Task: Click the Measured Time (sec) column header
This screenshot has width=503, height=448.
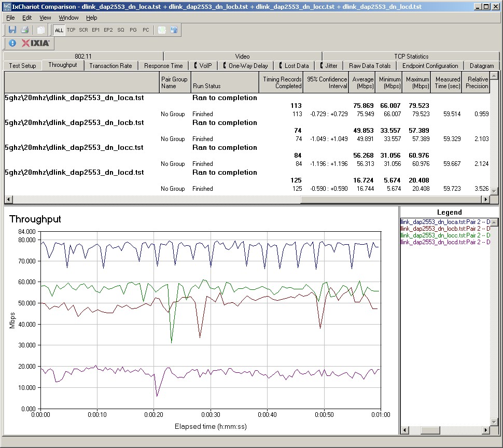Action: (446, 82)
